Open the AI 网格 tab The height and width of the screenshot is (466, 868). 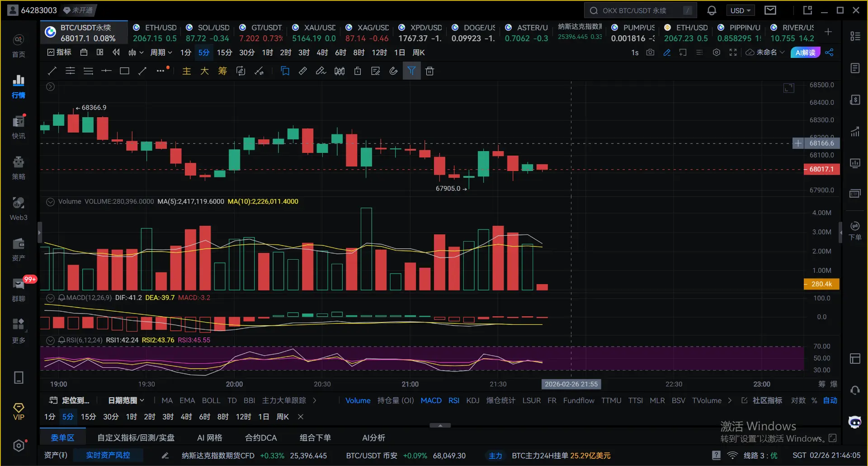tap(210, 437)
